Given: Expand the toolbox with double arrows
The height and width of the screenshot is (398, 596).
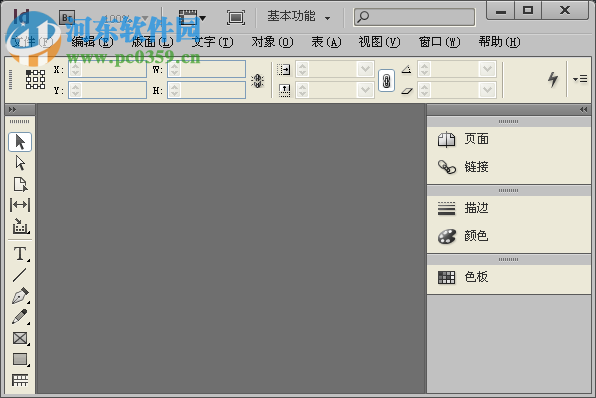Looking at the screenshot, I should (x=13, y=109).
